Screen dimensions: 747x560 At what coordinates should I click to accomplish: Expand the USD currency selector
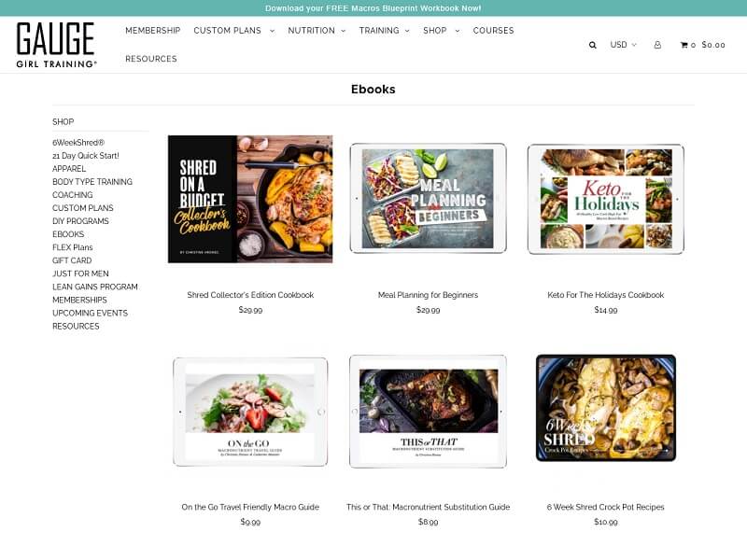(623, 45)
